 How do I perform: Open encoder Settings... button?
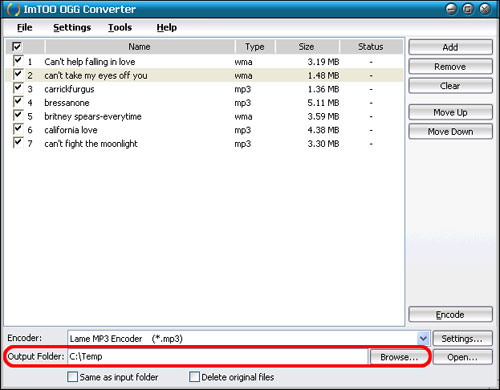462,339
